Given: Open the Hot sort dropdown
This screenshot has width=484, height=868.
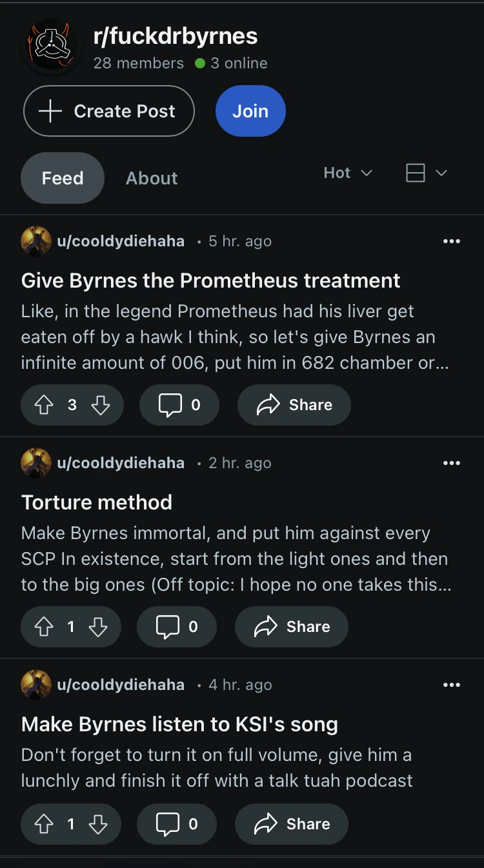Looking at the screenshot, I should (x=347, y=173).
